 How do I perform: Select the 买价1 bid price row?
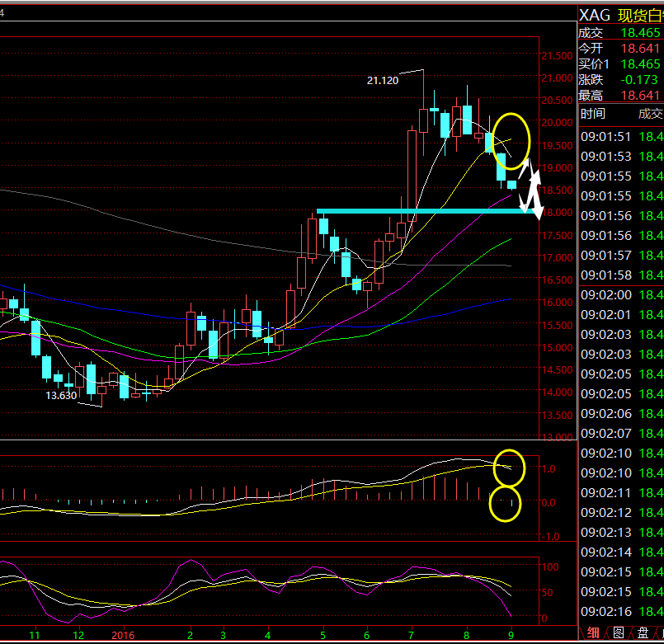(x=619, y=64)
